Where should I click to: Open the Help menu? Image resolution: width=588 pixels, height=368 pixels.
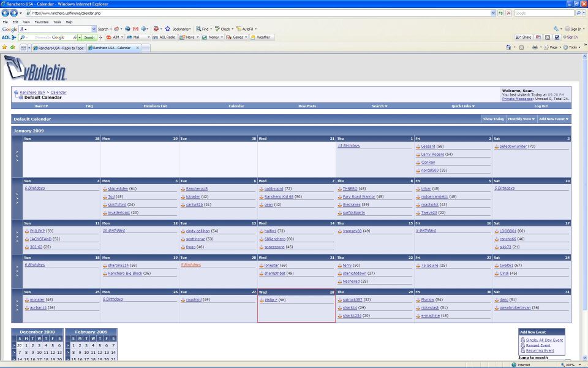(69, 22)
